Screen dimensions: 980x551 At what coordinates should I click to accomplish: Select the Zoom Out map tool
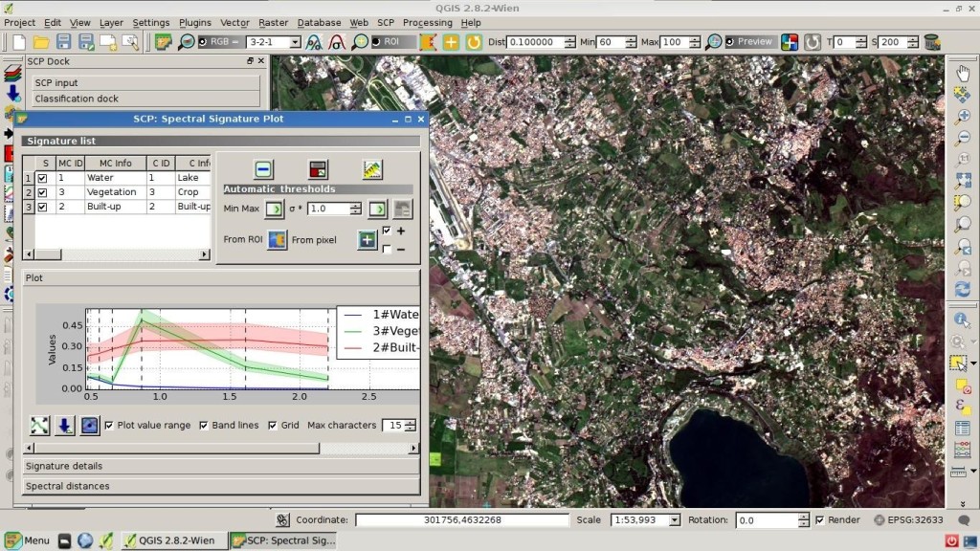[x=963, y=138]
